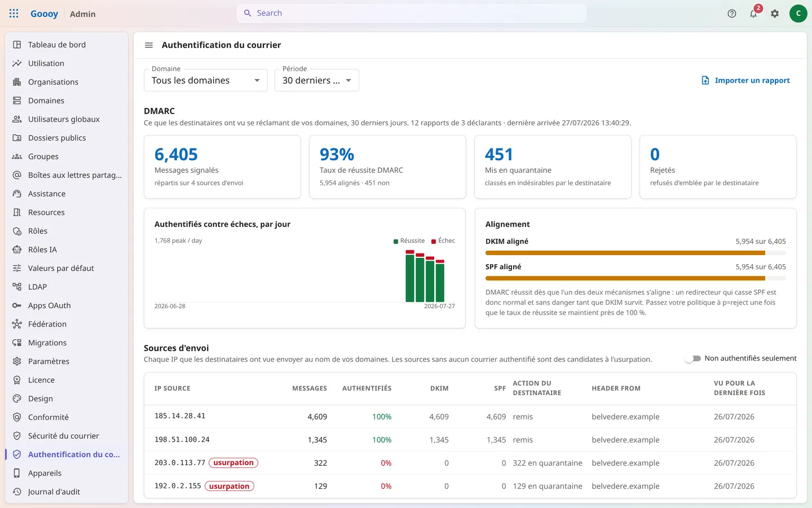Expand the Domaine dropdown

click(206, 80)
